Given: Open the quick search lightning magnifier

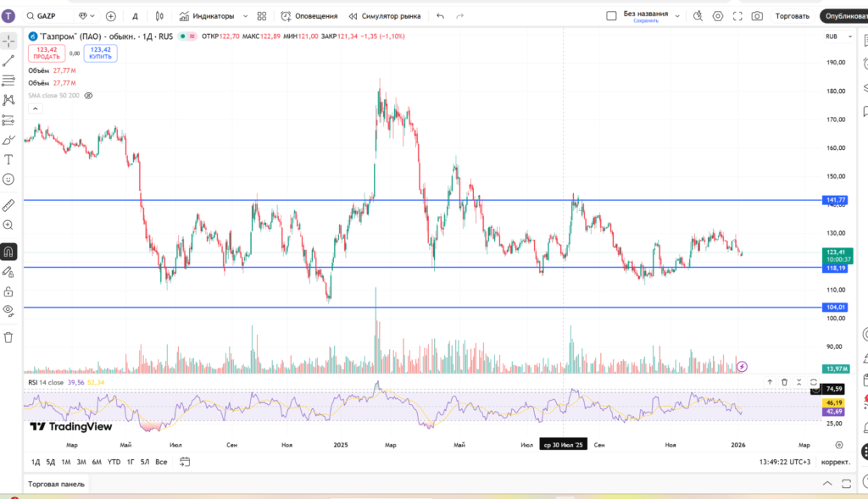Looking at the screenshot, I should click(x=698, y=16).
